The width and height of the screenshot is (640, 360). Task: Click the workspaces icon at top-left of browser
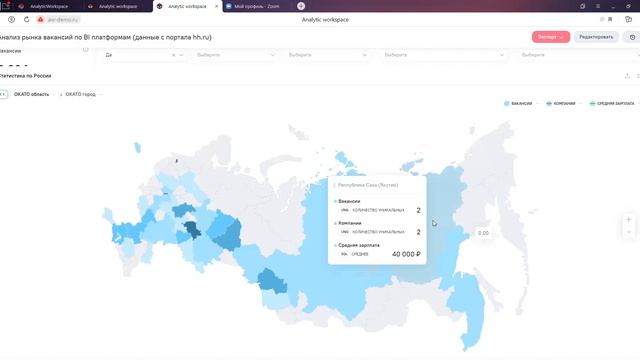coord(6,6)
